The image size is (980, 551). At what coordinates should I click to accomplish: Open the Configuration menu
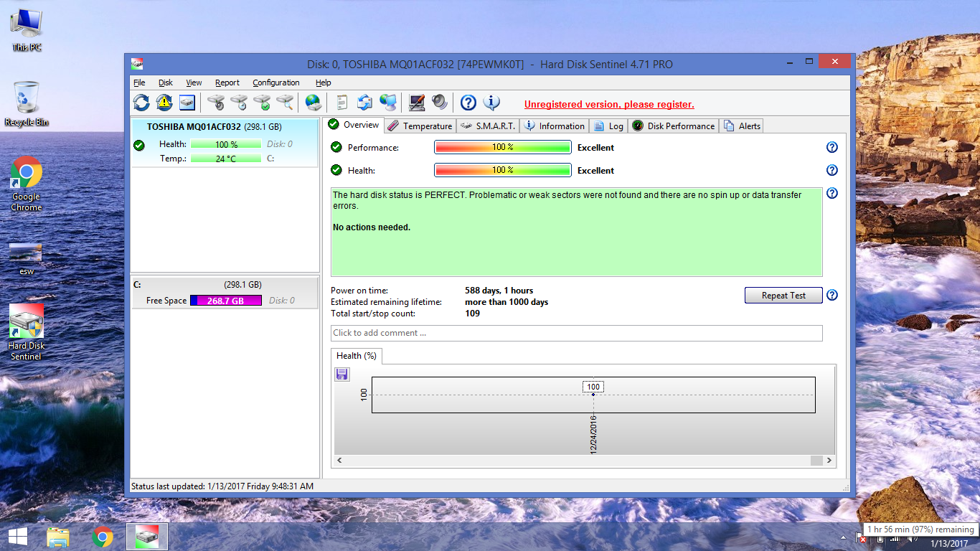(275, 83)
